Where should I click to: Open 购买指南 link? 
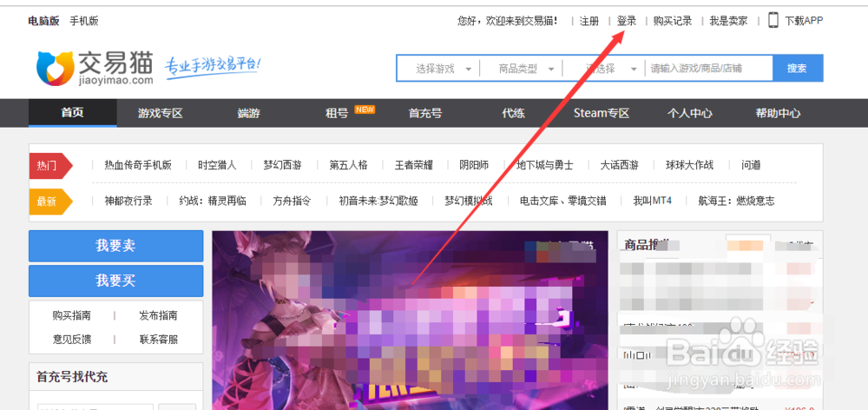pyautogui.click(x=72, y=316)
